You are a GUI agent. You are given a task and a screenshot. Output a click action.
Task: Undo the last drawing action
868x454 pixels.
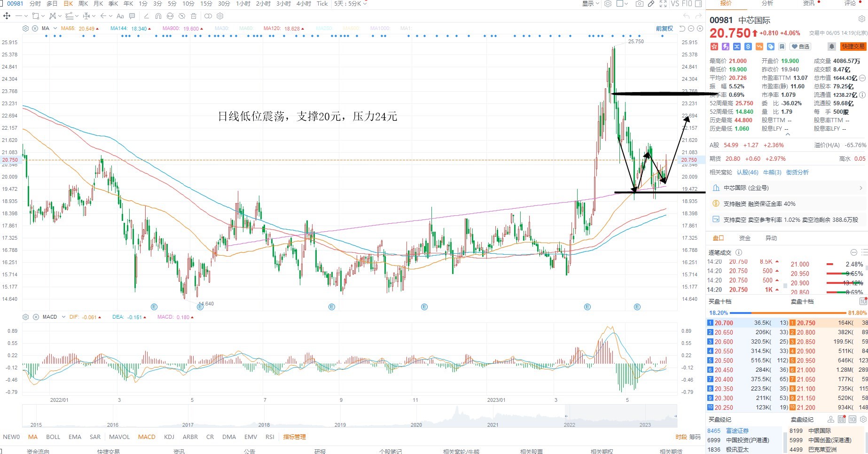687,16
